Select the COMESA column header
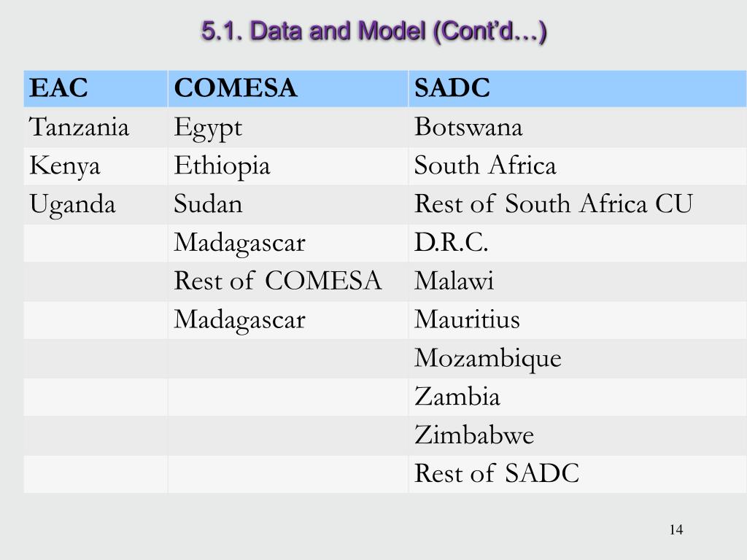Screen dimensions: 747x560 click(287, 88)
